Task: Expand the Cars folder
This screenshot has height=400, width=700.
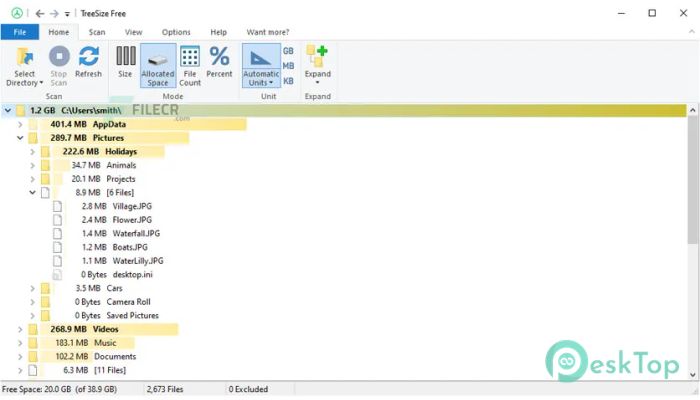Action: 32,288
